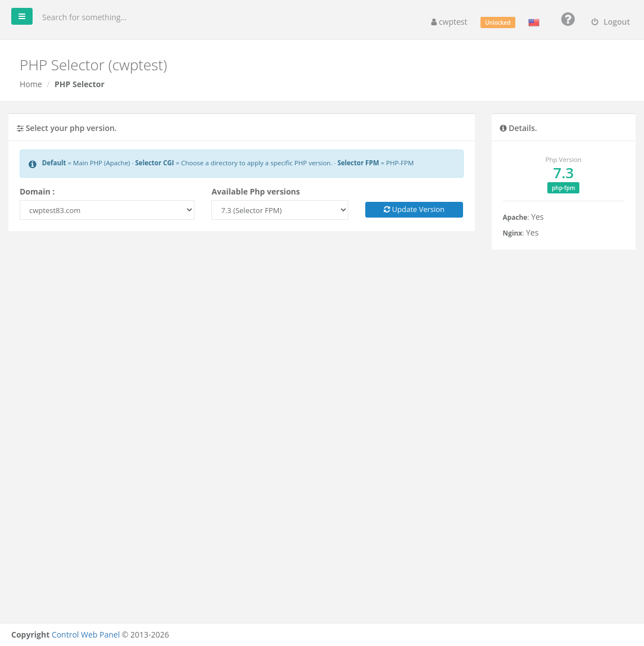644x646 pixels.
Task: Click the Selector FPM bold text in notice
Action: [x=358, y=162]
